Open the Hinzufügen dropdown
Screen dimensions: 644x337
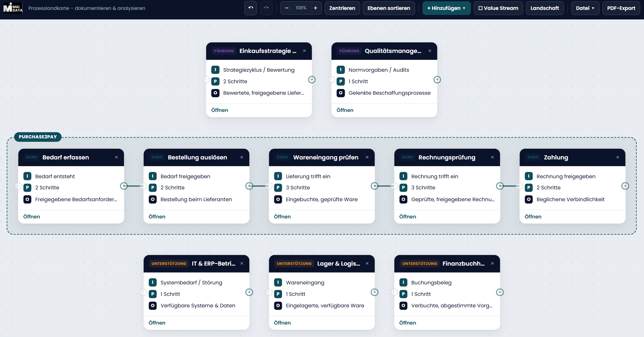pos(446,8)
